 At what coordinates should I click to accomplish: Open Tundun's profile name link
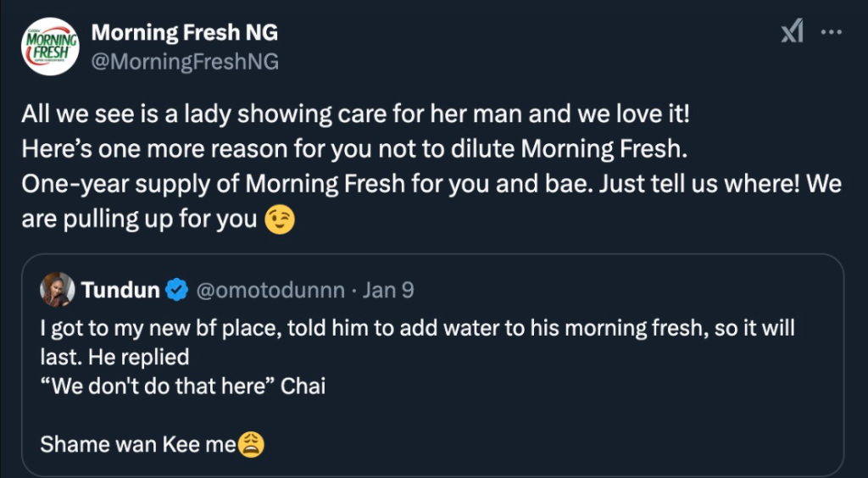[x=120, y=291]
